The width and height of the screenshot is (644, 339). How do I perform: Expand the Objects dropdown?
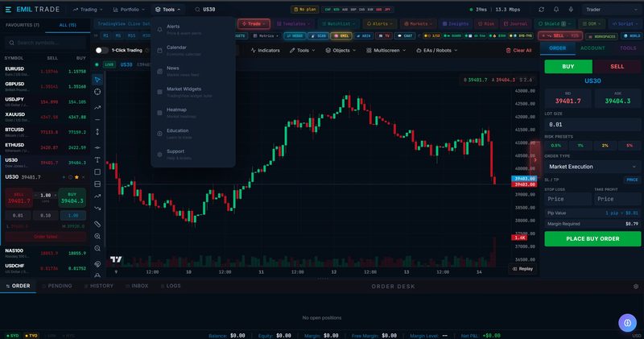(341, 50)
